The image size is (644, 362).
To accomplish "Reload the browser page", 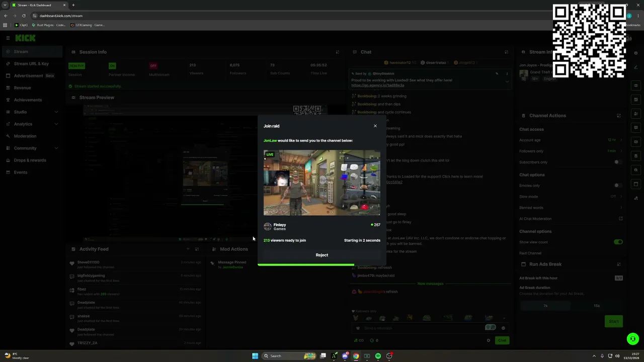I will pyautogui.click(x=24, y=16).
